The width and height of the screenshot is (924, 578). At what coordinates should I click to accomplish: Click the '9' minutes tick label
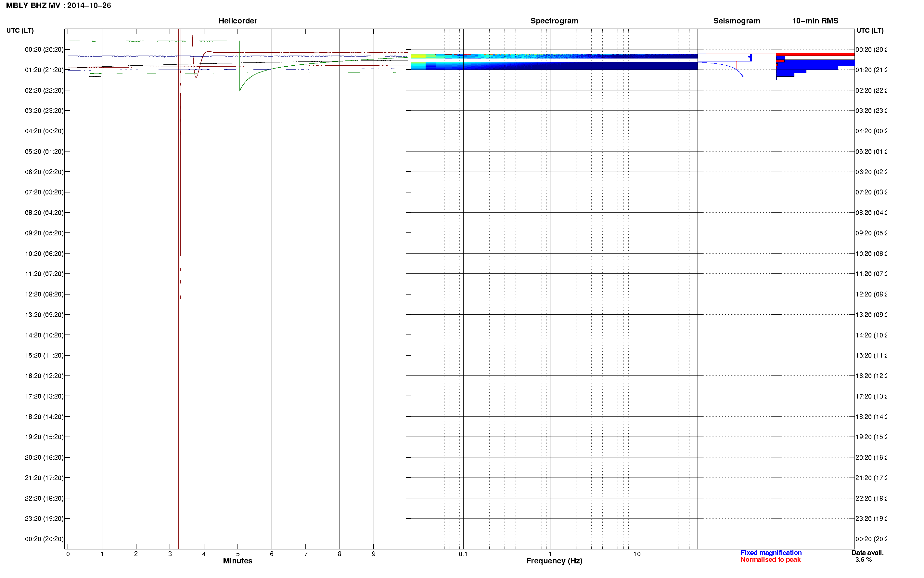(374, 554)
